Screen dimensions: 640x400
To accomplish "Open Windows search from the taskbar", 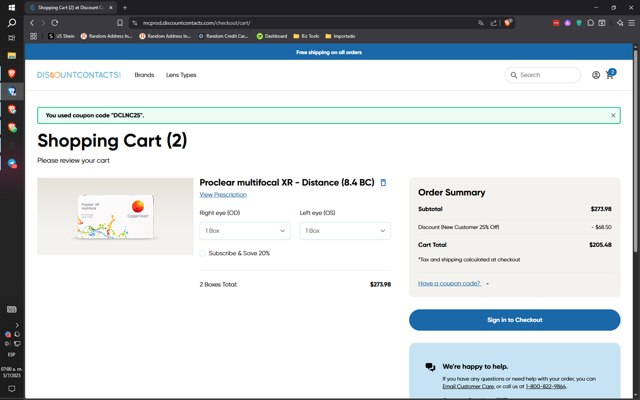I will 11,23.
